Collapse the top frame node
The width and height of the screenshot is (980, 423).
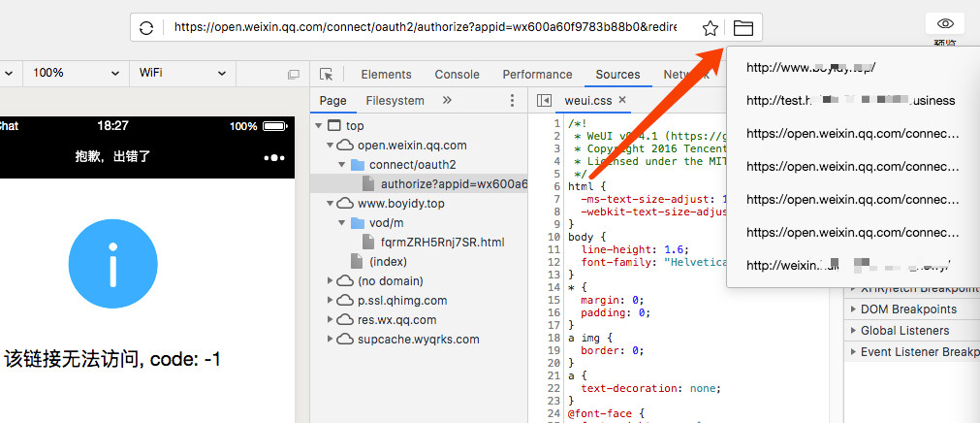[x=319, y=126]
